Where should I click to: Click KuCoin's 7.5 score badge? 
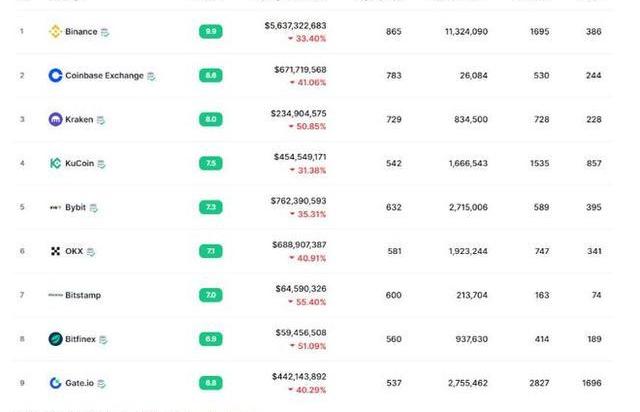(x=211, y=163)
